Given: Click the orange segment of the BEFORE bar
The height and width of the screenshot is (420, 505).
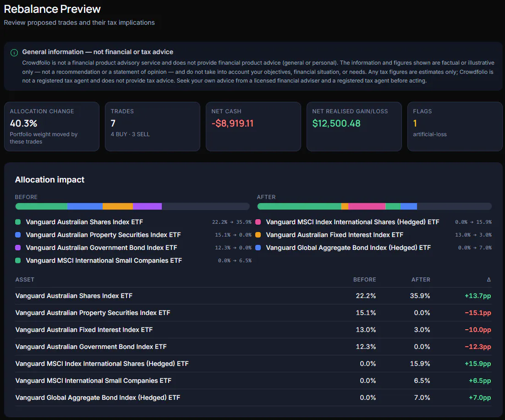Looking at the screenshot, I should [118, 206].
